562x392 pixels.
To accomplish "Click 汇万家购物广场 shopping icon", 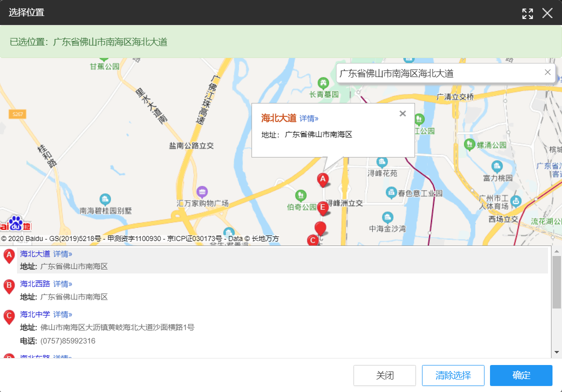I will tap(202, 192).
